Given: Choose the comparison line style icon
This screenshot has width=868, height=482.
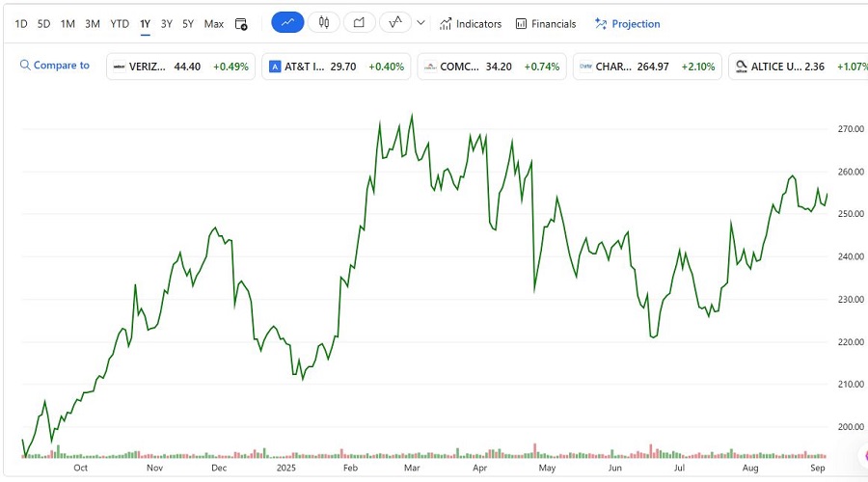Looking at the screenshot, I should (395, 23).
